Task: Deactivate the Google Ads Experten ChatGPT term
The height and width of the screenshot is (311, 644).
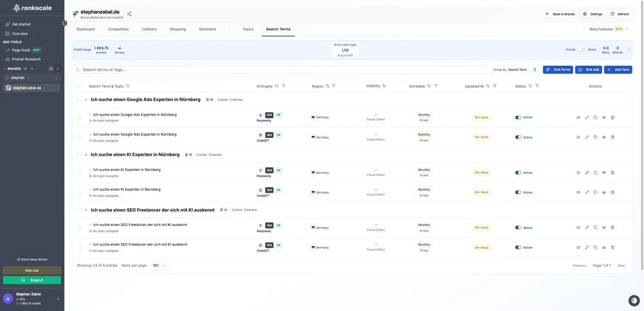Action: pos(518,137)
